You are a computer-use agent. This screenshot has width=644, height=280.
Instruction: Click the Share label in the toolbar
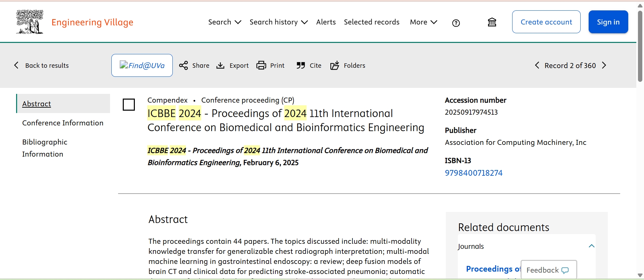[x=201, y=65]
